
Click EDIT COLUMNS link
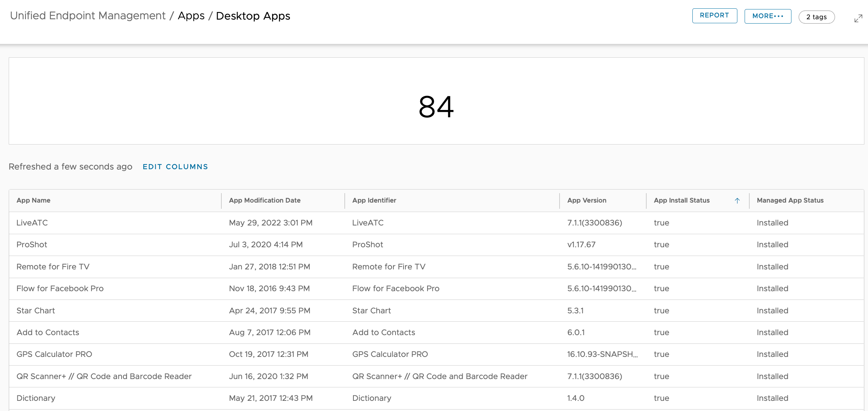[x=175, y=167]
